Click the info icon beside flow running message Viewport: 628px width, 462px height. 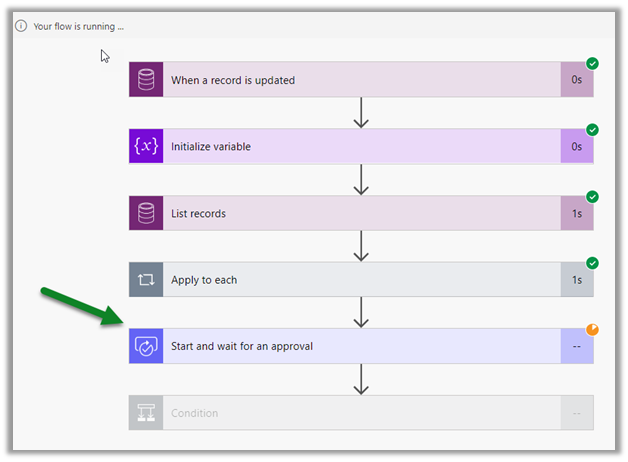pyautogui.click(x=21, y=26)
